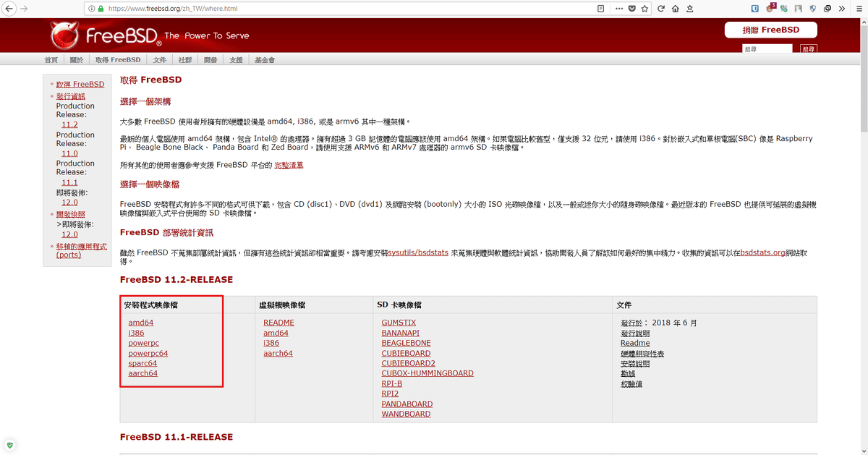Viewport: 868px width, 455px height.
Task: Open the bsdstats.org link
Action: tap(762, 252)
